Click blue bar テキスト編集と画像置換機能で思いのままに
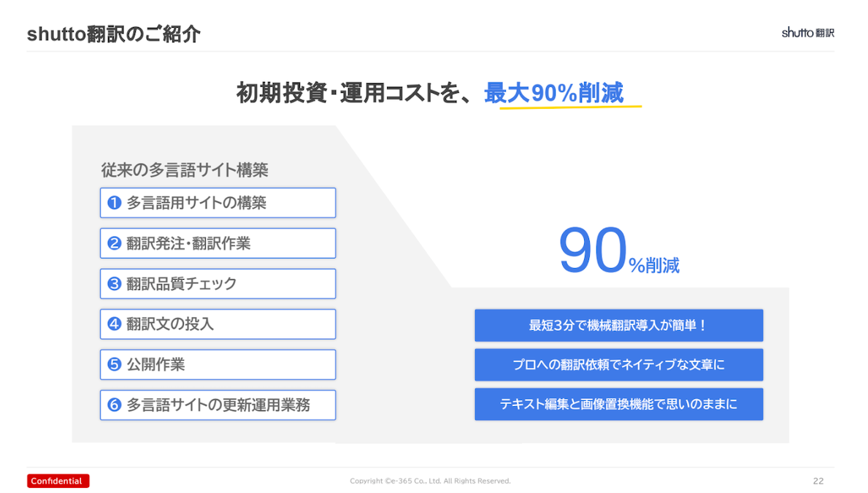This screenshot has width=868, height=493. [x=619, y=405]
